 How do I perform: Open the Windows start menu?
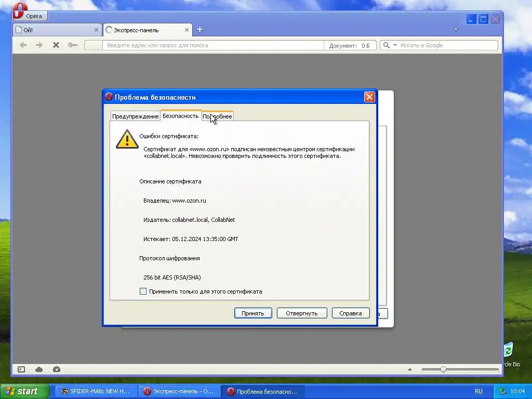click(24, 391)
